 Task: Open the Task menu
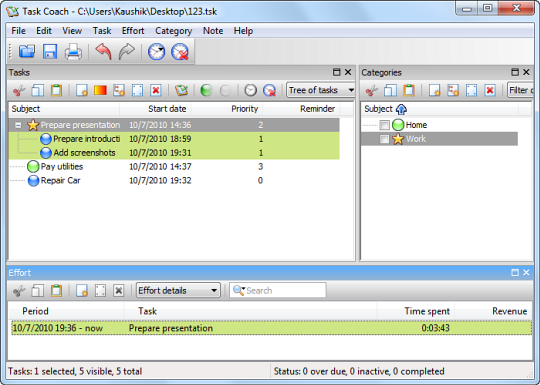(102, 31)
